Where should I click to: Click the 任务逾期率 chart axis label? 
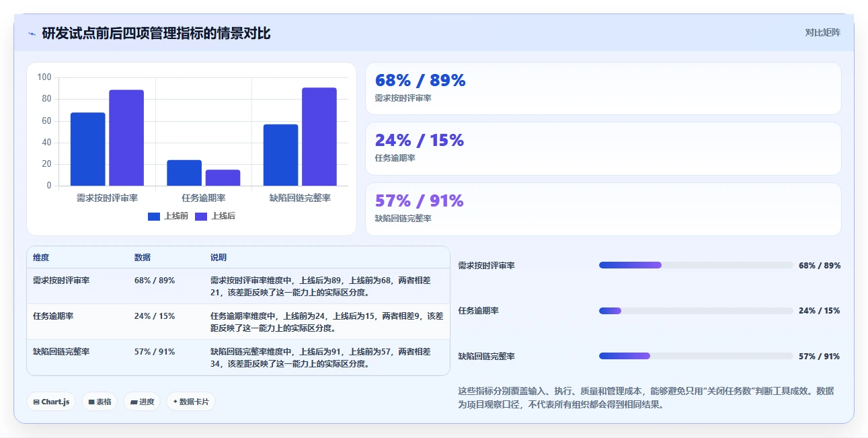tap(204, 198)
